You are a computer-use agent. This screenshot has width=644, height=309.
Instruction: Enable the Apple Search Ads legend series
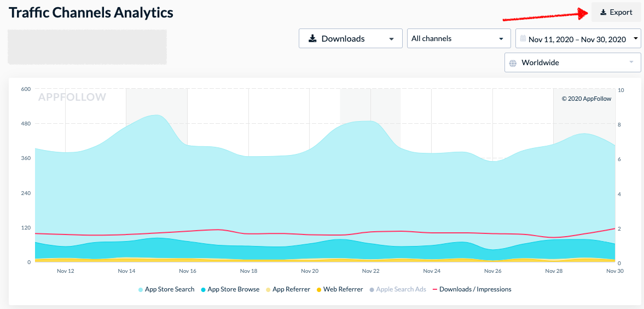tap(398, 289)
